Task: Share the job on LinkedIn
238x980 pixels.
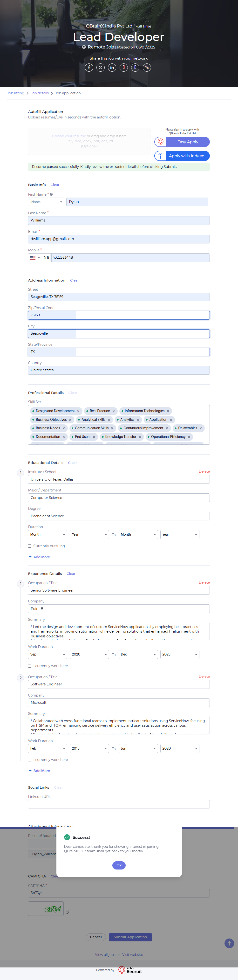Action: pyautogui.click(x=112, y=67)
